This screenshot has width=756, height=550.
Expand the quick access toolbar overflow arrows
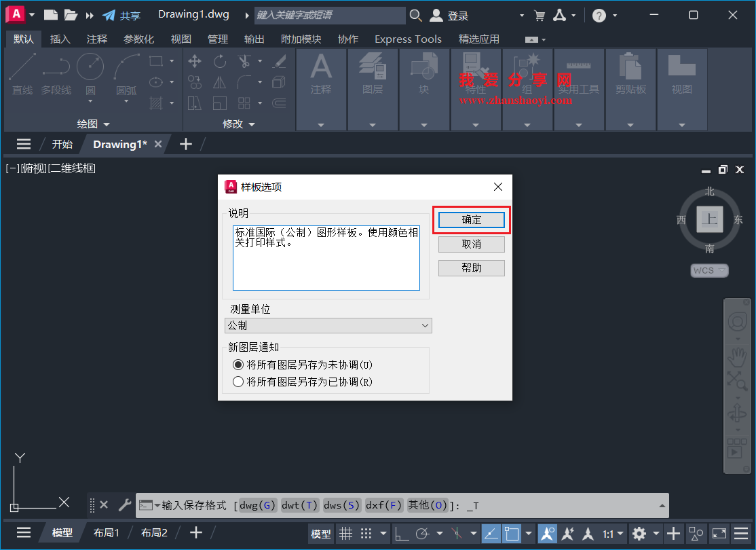tap(90, 16)
